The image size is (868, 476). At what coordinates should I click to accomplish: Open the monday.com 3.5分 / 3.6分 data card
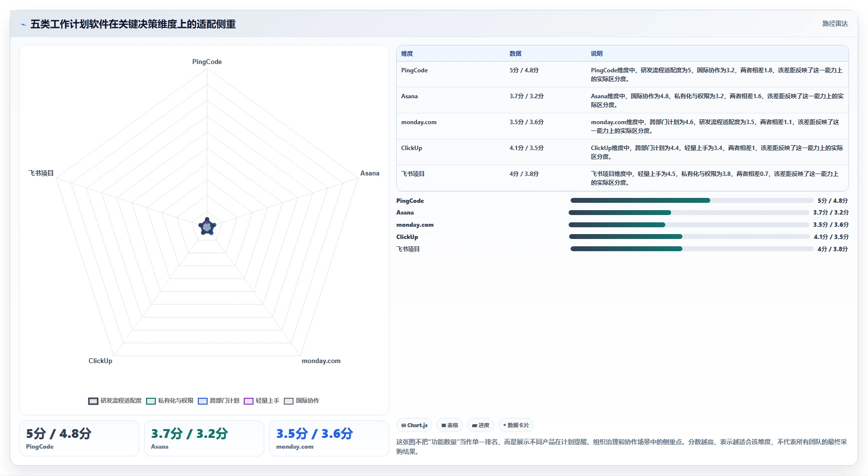point(329,438)
